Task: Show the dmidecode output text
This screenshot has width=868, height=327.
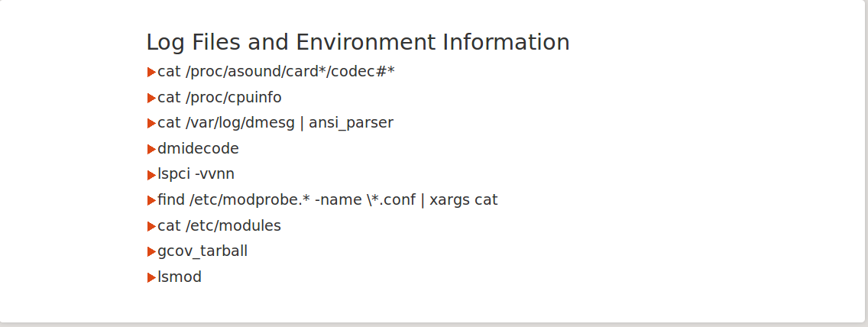Action: (198, 149)
